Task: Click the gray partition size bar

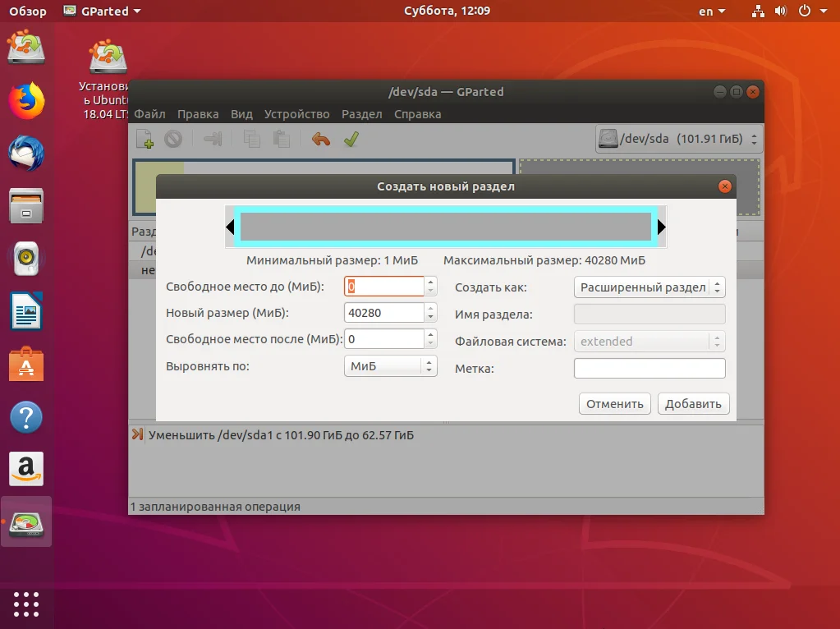Action: click(x=446, y=227)
